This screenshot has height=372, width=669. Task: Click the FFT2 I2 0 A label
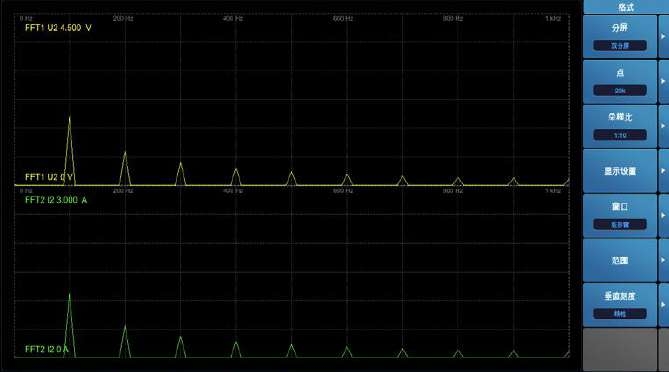(x=47, y=349)
